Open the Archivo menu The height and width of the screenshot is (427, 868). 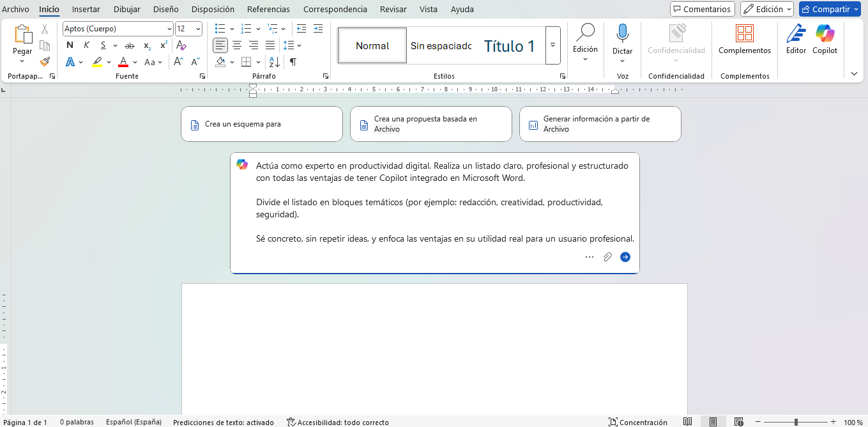pyautogui.click(x=15, y=9)
